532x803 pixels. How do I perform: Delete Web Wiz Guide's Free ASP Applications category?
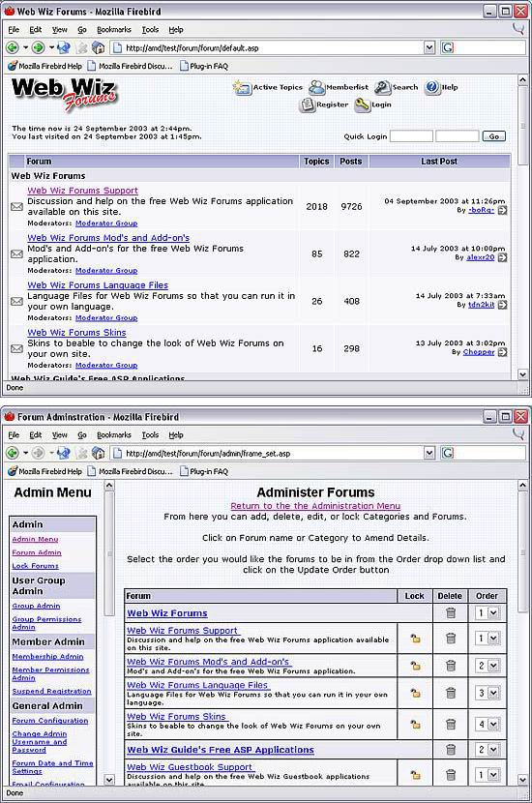[451, 750]
